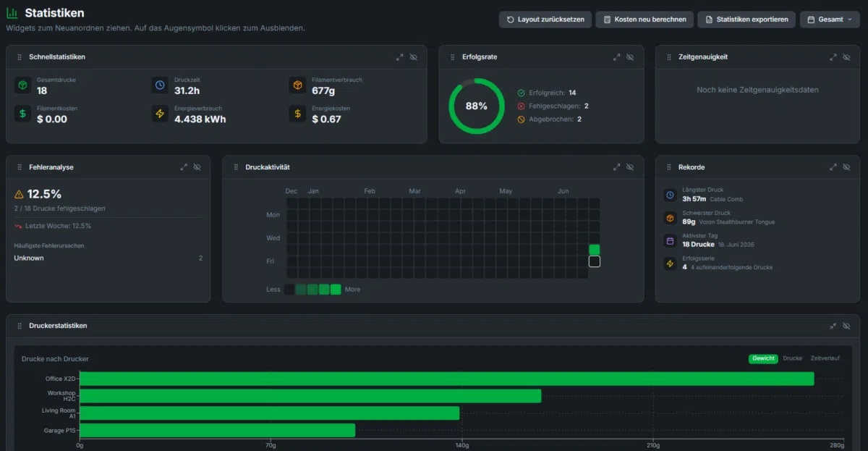Grab the Schnellstatistiken widget drag handle
868x451 pixels.
[20, 56]
